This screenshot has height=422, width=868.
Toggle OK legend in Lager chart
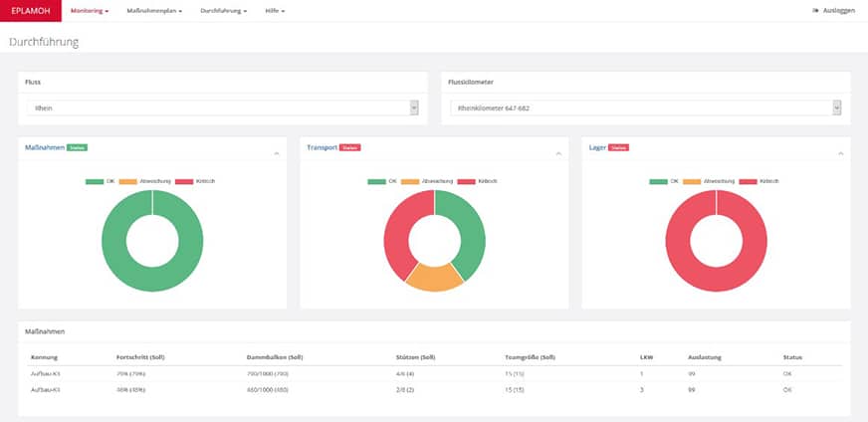point(664,182)
